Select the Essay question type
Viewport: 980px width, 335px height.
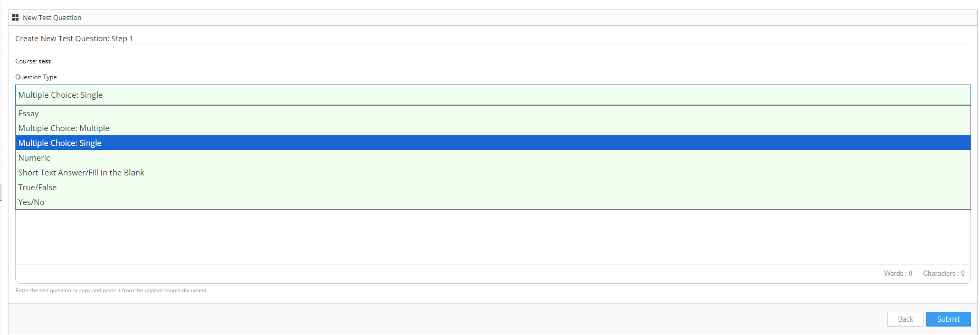click(29, 114)
